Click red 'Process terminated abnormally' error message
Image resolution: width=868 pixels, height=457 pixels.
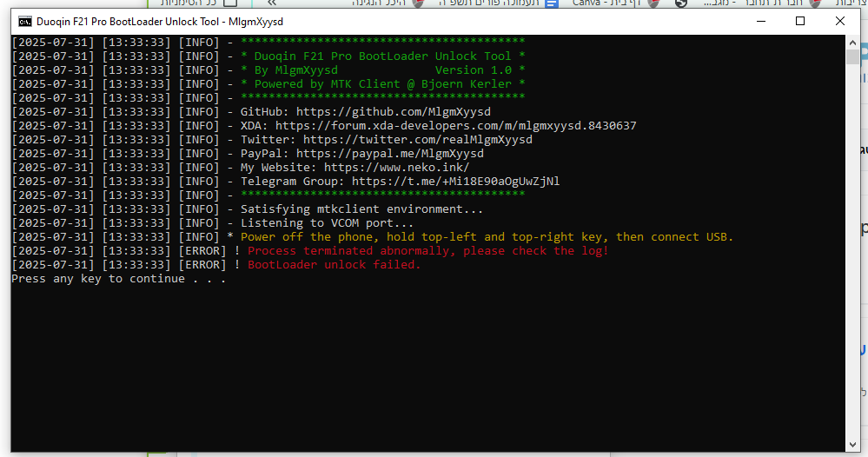[x=427, y=250]
